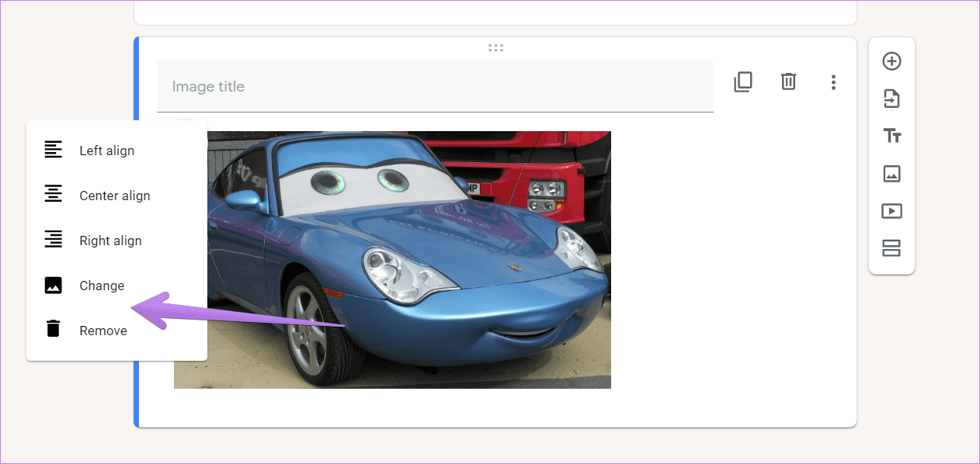Image resolution: width=980 pixels, height=464 pixels.
Task: Add image using sidebar icon
Action: pyautogui.click(x=891, y=174)
